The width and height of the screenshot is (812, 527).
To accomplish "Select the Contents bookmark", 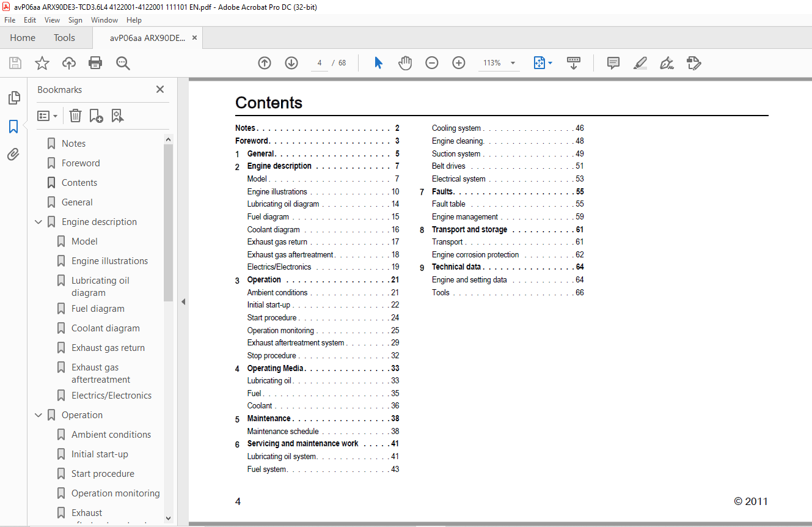I will (x=79, y=183).
